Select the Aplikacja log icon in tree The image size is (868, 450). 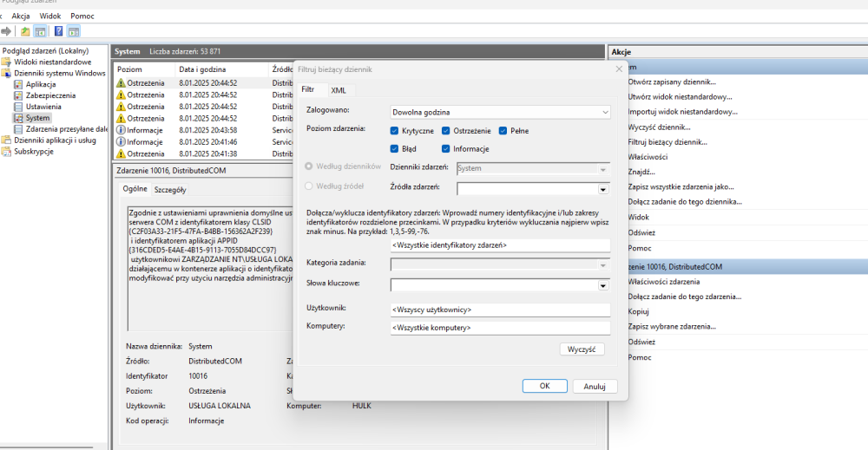[x=18, y=85]
